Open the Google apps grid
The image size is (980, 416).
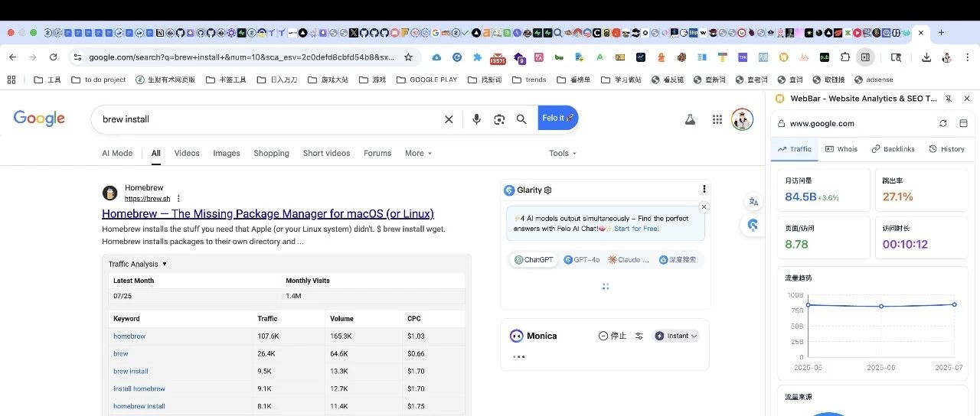pyautogui.click(x=717, y=119)
